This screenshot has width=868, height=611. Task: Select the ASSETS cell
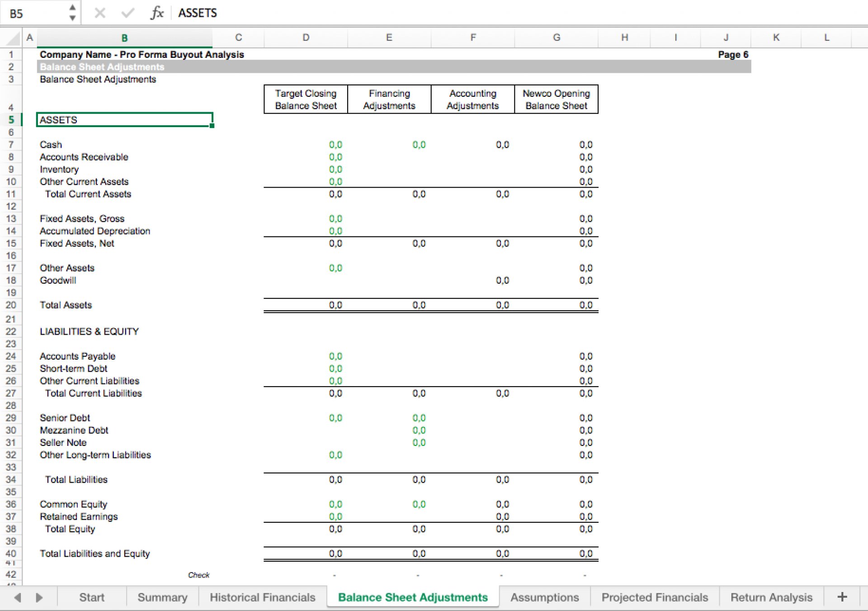click(x=124, y=120)
